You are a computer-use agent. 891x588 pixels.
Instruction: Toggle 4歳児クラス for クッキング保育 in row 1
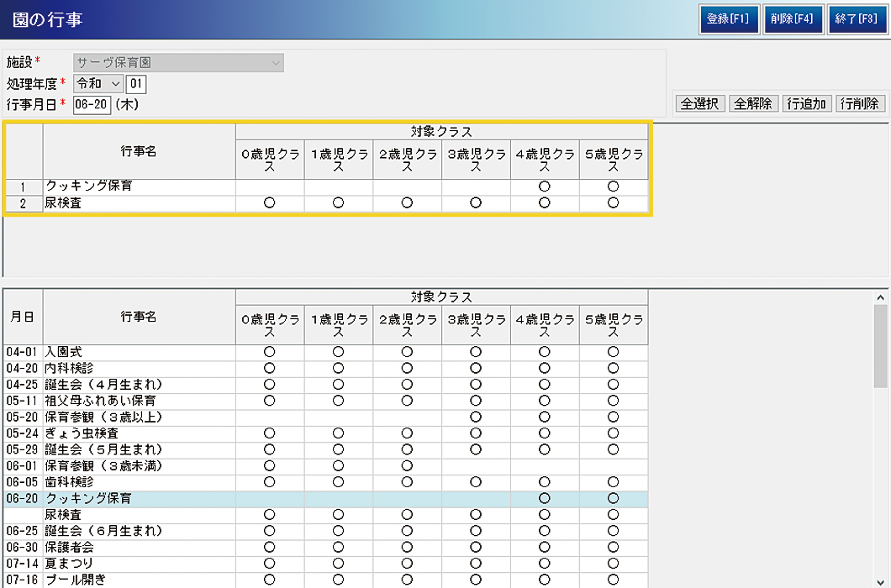[x=545, y=186]
